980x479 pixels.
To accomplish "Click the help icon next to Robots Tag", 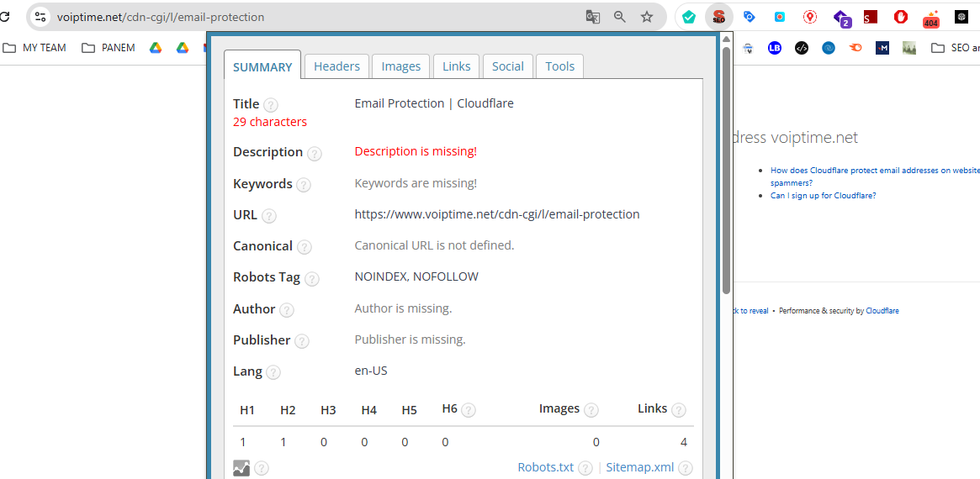I will (312, 278).
